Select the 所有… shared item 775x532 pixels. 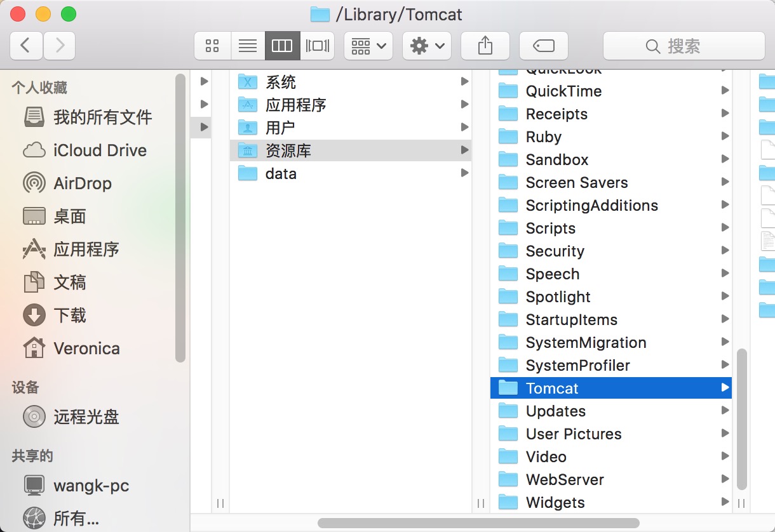tap(61, 519)
